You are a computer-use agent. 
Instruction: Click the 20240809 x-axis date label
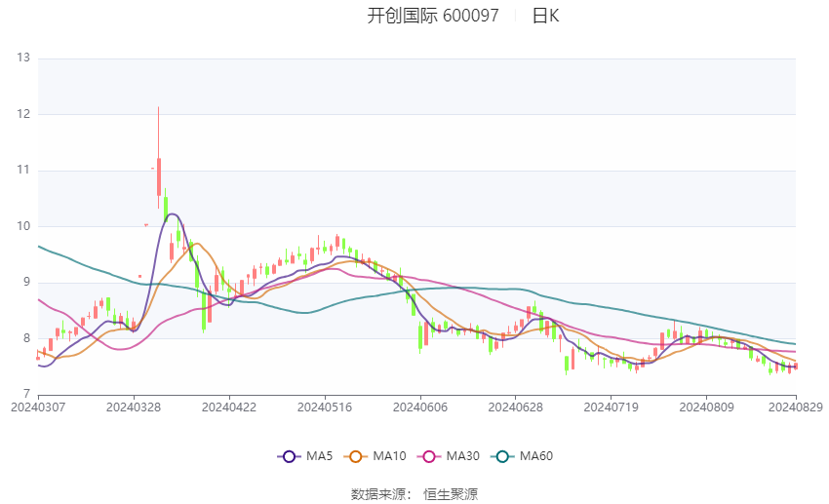tap(706, 407)
